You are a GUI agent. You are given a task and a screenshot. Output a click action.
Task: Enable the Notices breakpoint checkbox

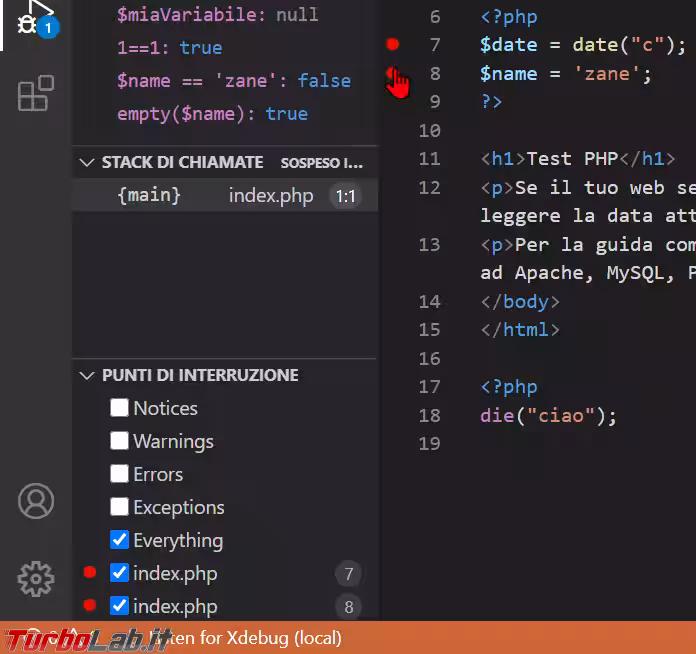(x=120, y=408)
